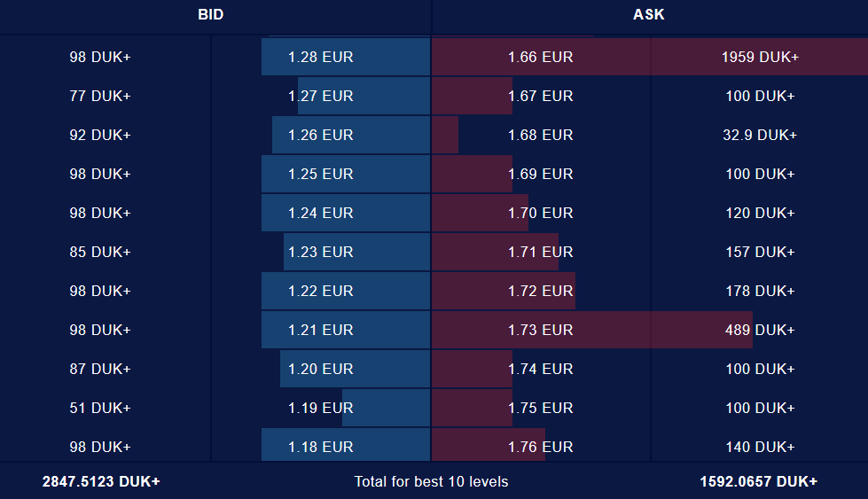The image size is (868, 499).
Task: Select the 1.18 EUR bid price
Action: pyautogui.click(x=321, y=447)
